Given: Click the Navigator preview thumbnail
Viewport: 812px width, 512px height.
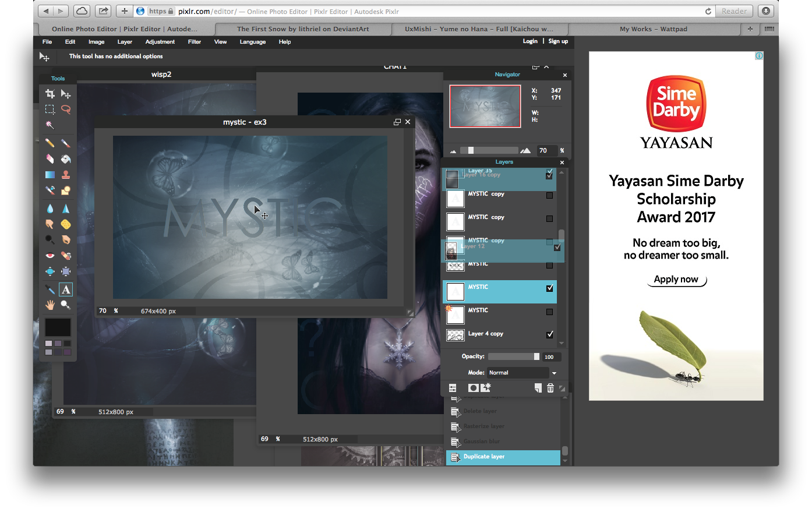Looking at the screenshot, I should (485, 107).
